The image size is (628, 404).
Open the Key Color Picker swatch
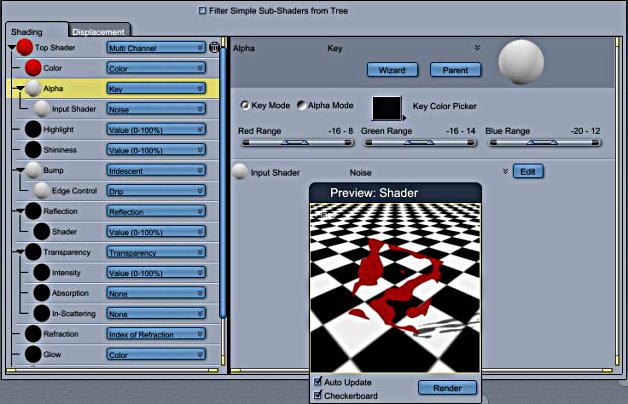[388, 107]
